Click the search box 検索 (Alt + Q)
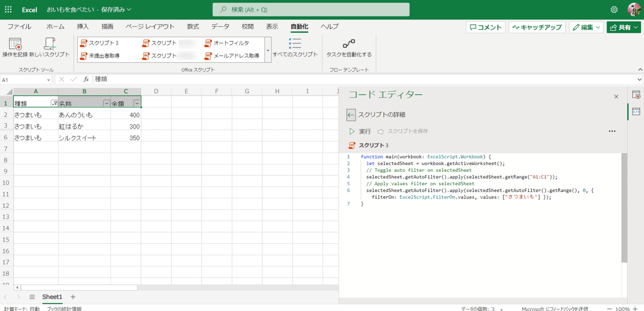Image resolution: width=644 pixels, height=311 pixels. click(311, 10)
